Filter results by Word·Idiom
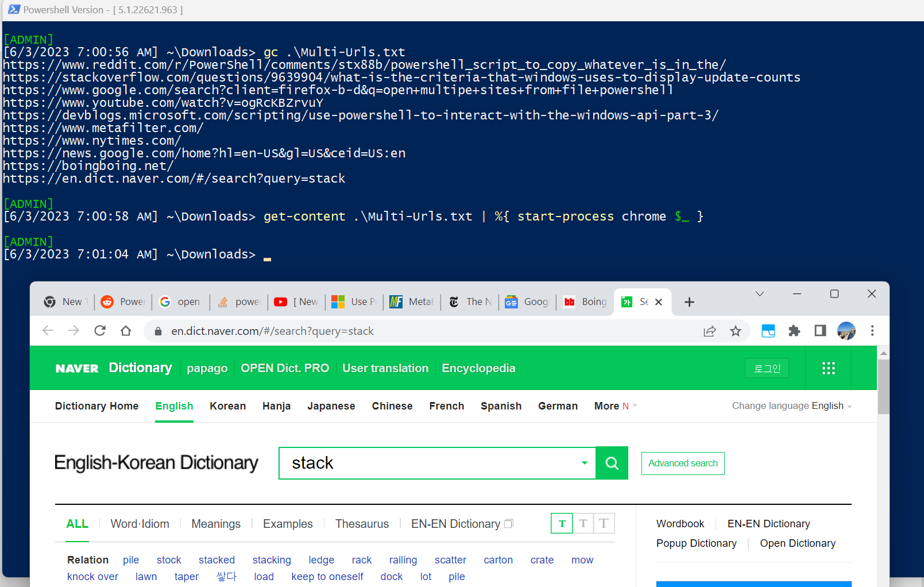Screen dimensions: 924x587 pyautogui.click(x=140, y=524)
